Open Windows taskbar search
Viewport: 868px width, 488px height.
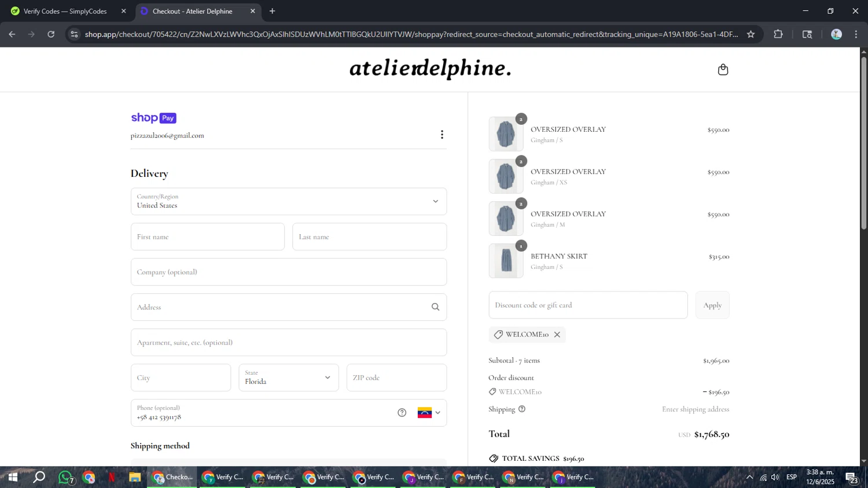click(x=39, y=477)
